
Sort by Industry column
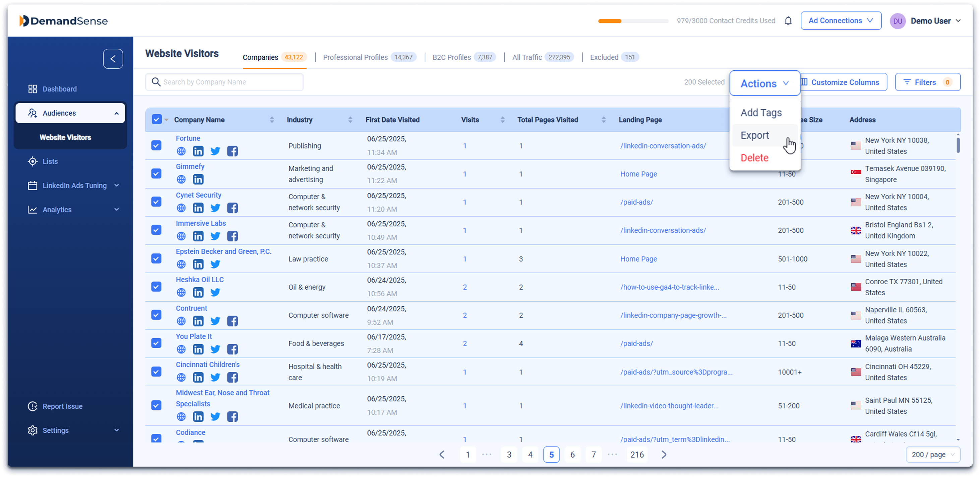click(x=350, y=120)
